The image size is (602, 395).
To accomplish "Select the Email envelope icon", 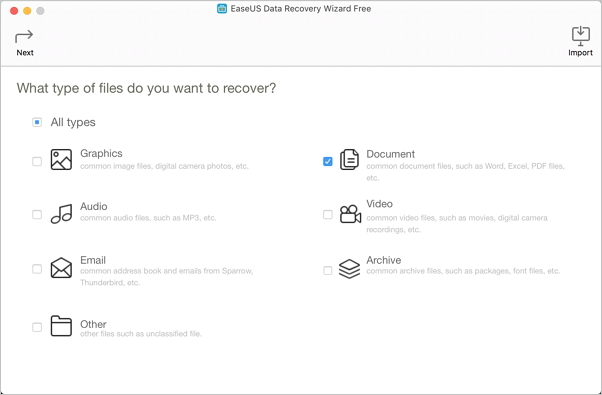I will (x=61, y=268).
